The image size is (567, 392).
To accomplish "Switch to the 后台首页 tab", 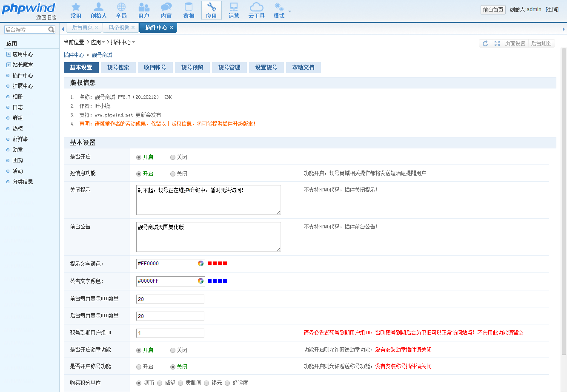I will 83,27.
